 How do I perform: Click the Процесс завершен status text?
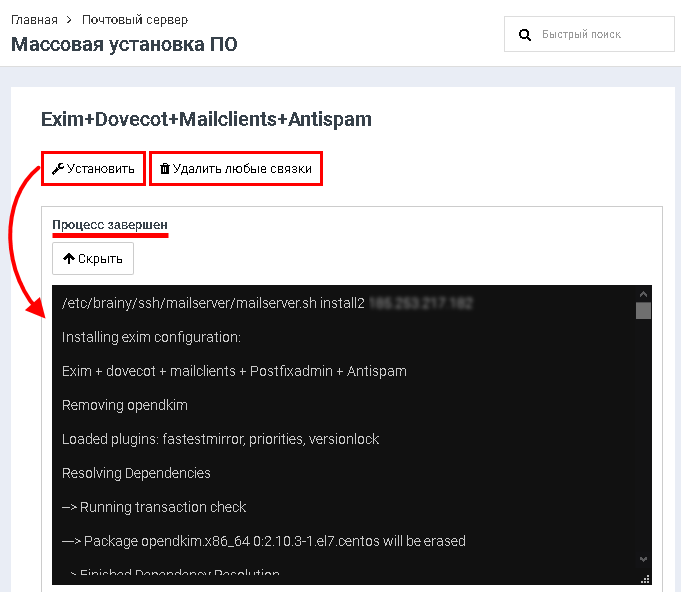pos(110,225)
